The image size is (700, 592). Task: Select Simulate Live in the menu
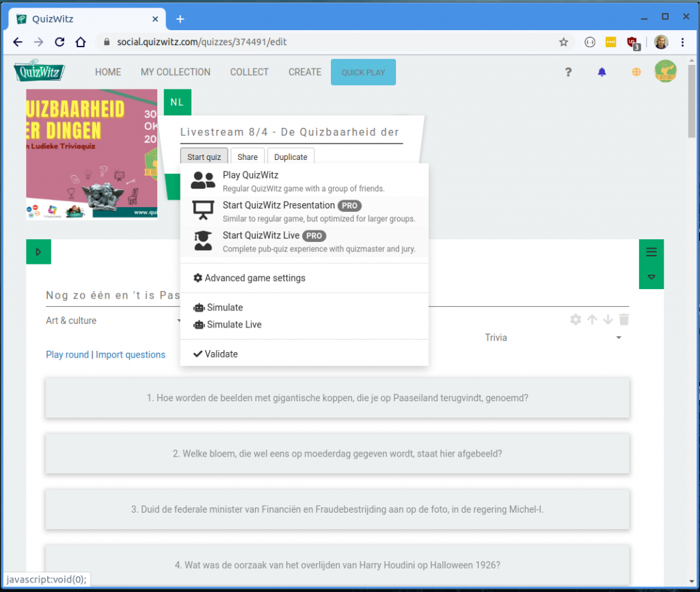[304, 325]
